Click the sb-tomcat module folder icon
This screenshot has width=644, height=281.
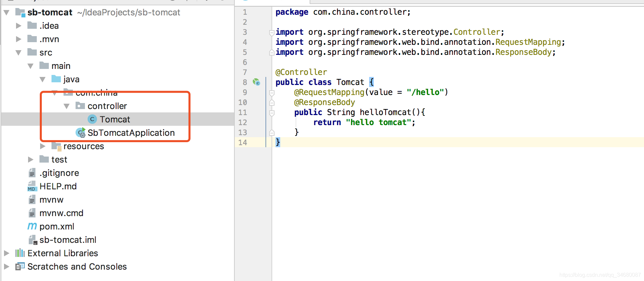(x=20, y=13)
